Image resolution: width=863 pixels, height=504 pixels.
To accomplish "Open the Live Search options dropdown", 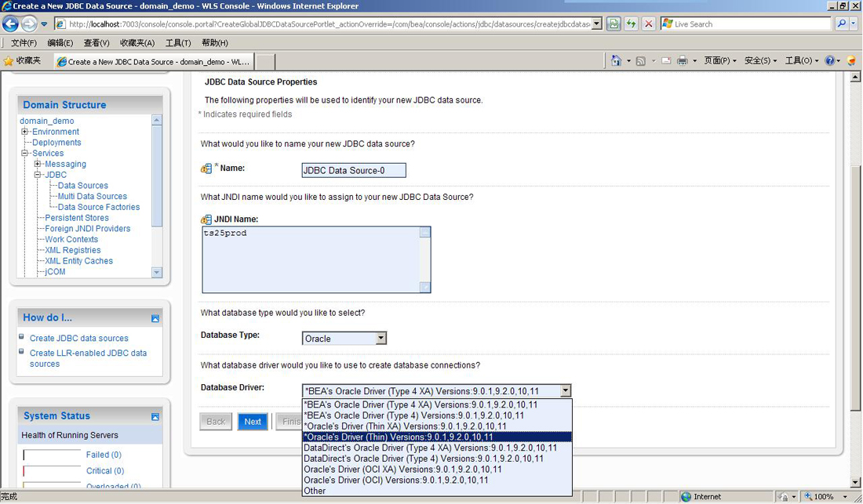I will pyautogui.click(x=854, y=24).
